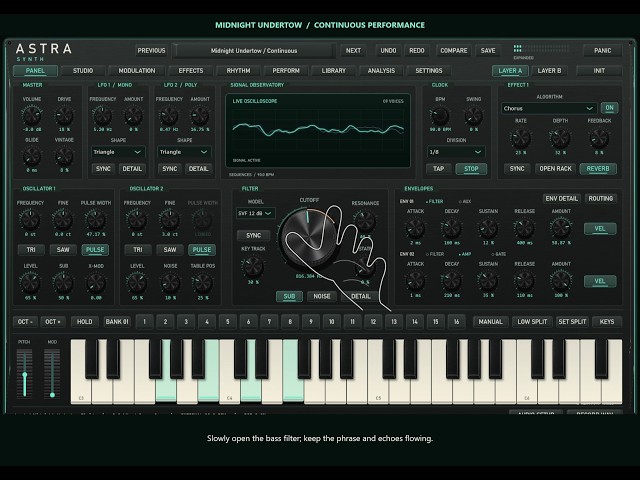Click the KEYS button

tap(607, 322)
